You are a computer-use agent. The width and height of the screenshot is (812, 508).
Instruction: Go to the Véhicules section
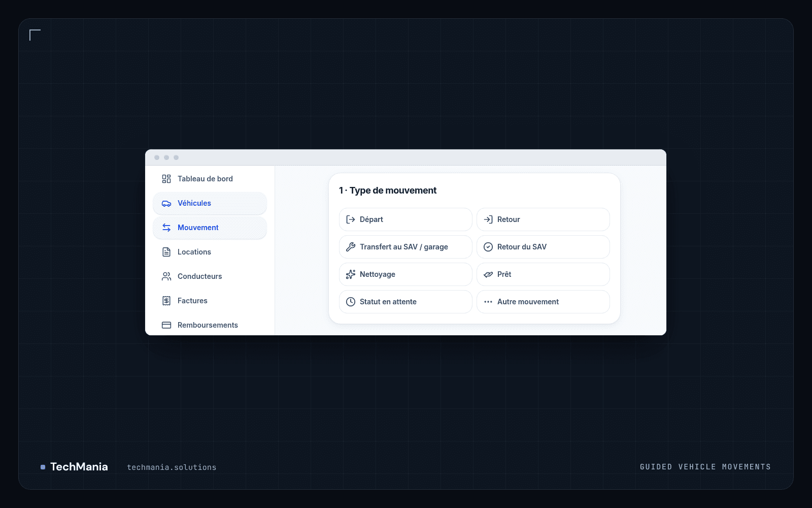(210, 203)
